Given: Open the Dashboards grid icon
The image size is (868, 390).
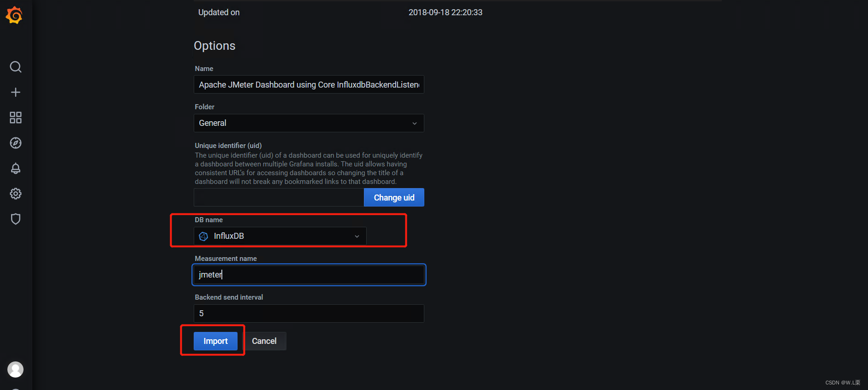Looking at the screenshot, I should (x=16, y=118).
